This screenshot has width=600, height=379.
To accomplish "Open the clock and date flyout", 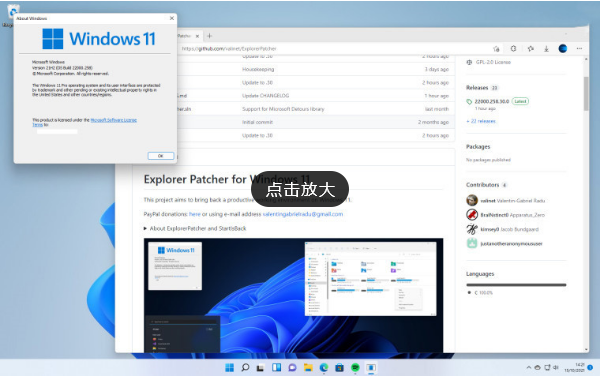I will click(574, 368).
